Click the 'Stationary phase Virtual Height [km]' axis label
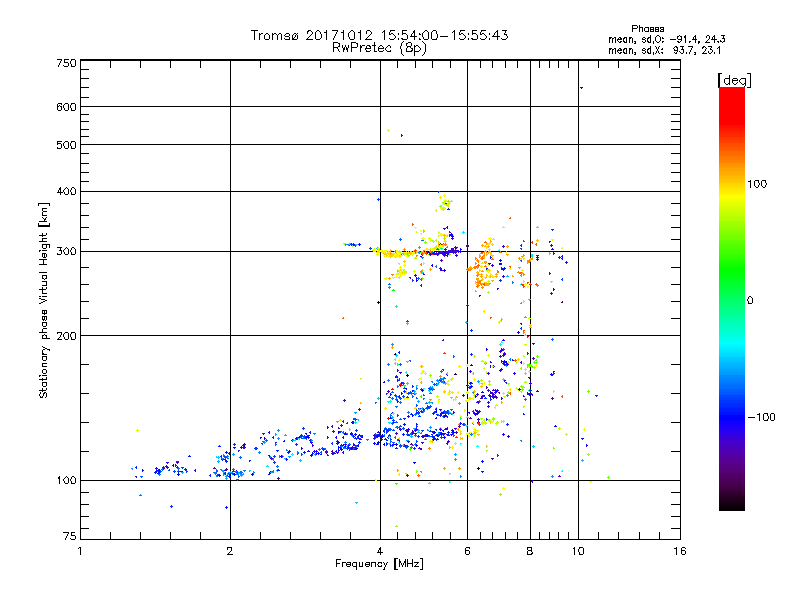 43,300
